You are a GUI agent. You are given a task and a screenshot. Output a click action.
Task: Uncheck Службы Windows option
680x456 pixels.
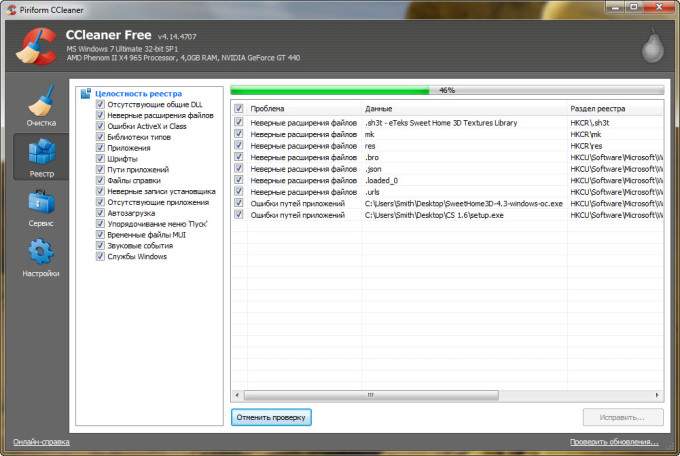(100, 256)
